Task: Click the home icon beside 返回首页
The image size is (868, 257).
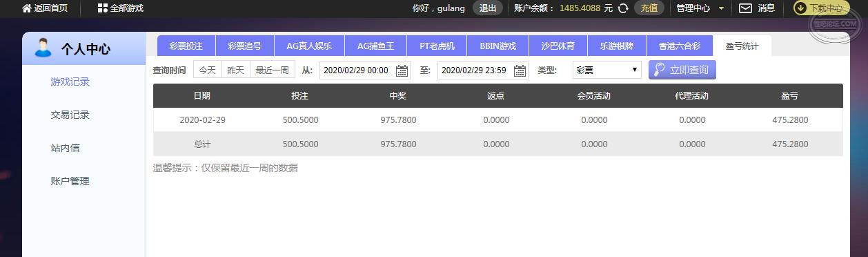Action: [27, 8]
